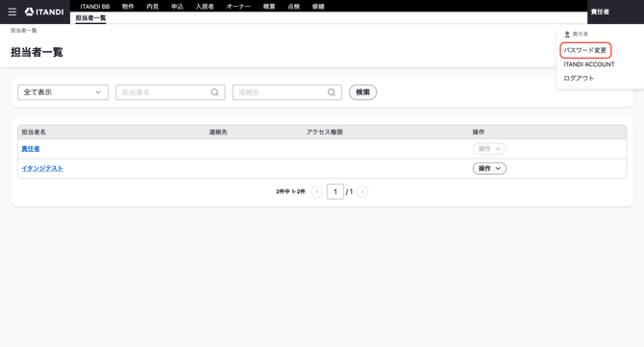Open 申込 menu
This screenshot has height=347, width=644.
(x=177, y=6)
